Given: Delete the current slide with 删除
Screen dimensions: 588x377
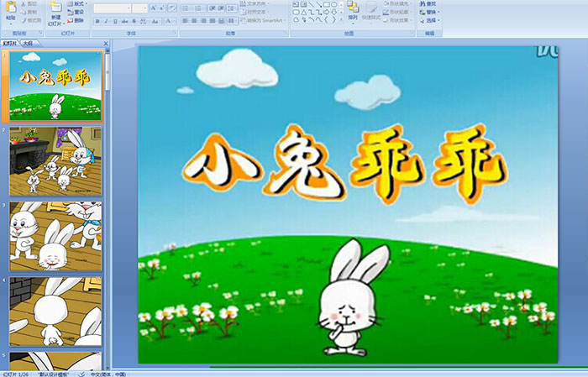Looking at the screenshot, I should pyautogui.click(x=76, y=20).
